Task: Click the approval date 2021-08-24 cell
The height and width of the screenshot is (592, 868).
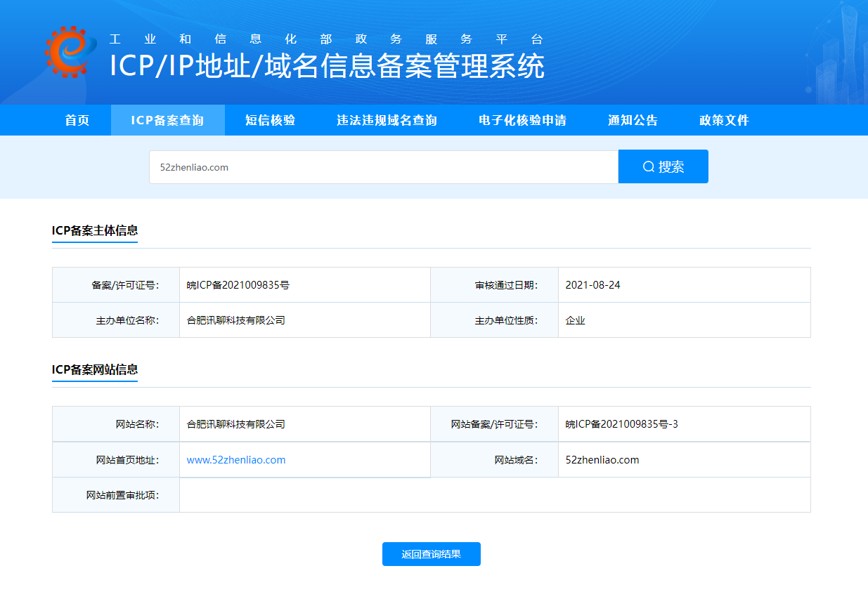Action: [x=592, y=285]
